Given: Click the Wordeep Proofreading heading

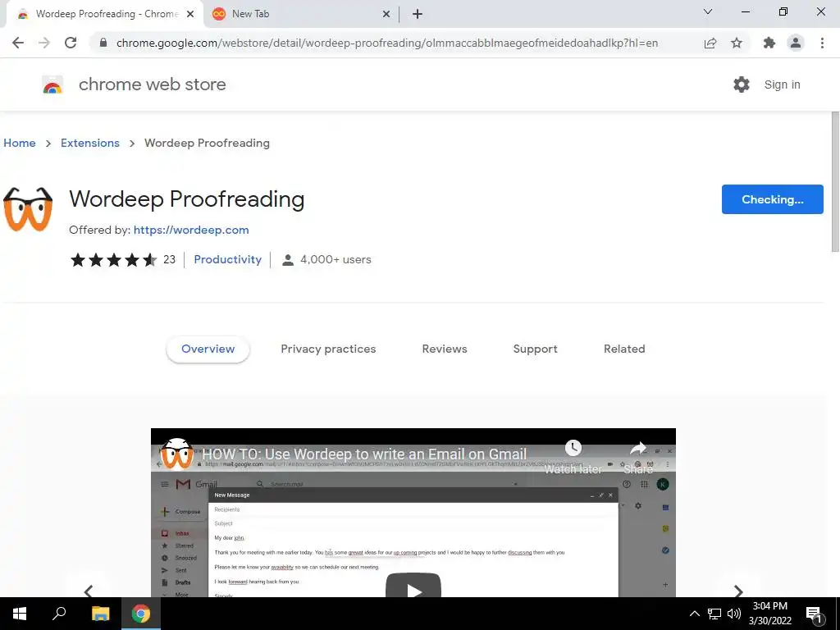Looking at the screenshot, I should point(186,199).
